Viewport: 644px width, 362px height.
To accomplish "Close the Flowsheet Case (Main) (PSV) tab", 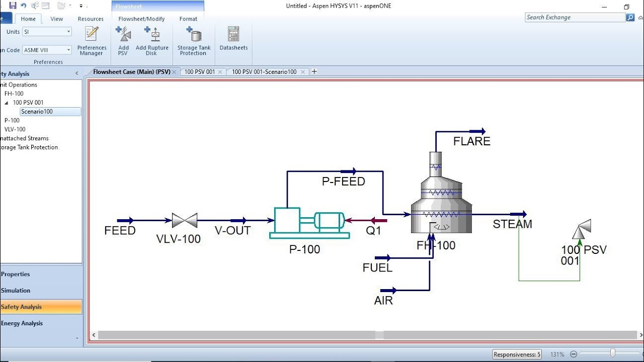I will click(175, 72).
